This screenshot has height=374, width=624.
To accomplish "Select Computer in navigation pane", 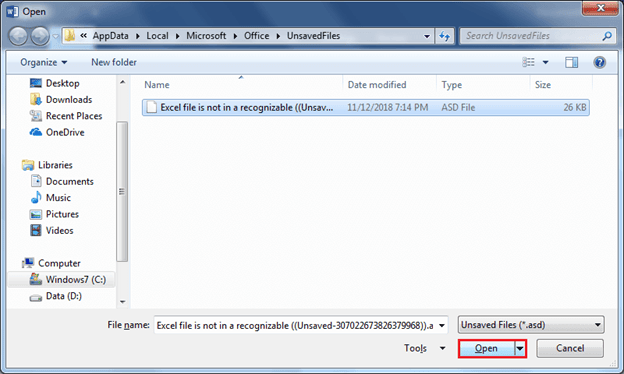I will 59,263.
